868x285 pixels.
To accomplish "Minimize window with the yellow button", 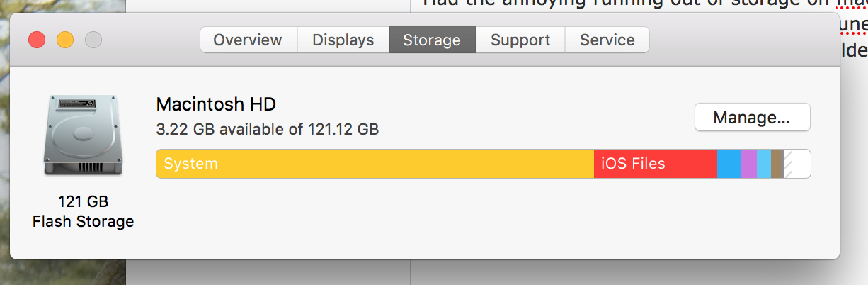I will 65,40.
